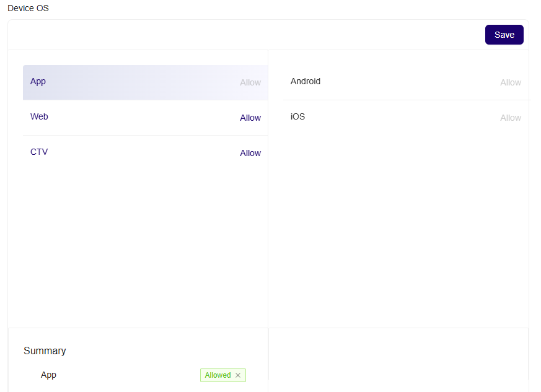The height and width of the screenshot is (392, 541).
Task: Click the Device OS title
Action: pyautogui.click(x=28, y=8)
